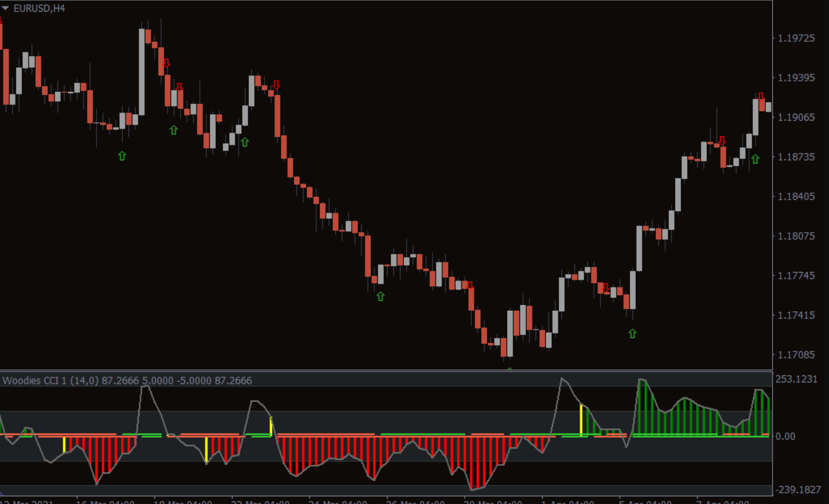Click the 1.19725 price on the scale
This screenshot has width=829, height=504.
click(797, 39)
